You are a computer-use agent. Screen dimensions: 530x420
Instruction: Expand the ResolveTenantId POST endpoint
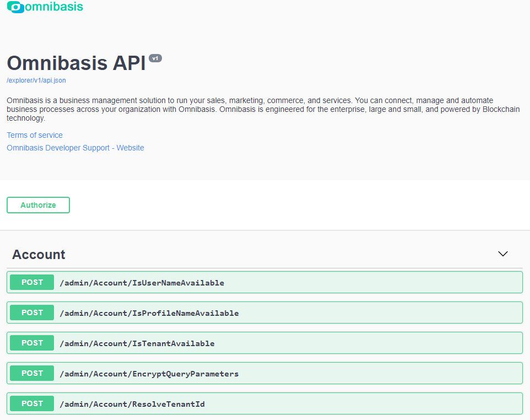[264, 403]
